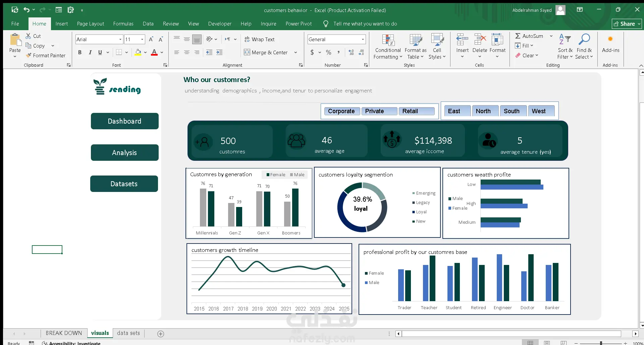Apply Percent Style format
Image resolution: width=644 pixels, height=345 pixels.
tap(329, 52)
